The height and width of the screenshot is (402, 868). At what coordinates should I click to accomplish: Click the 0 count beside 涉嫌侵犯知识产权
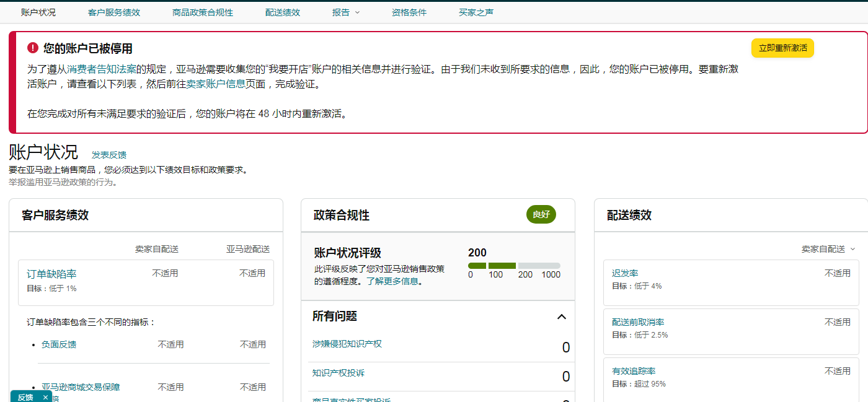point(566,347)
